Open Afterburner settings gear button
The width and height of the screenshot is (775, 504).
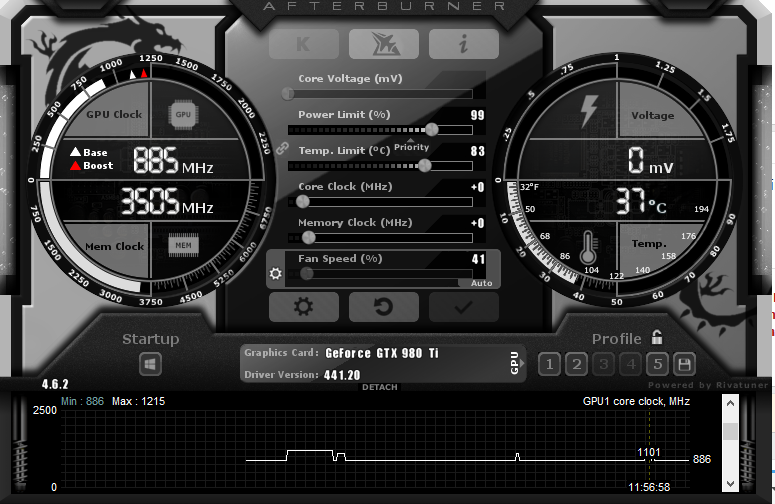coord(304,307)
